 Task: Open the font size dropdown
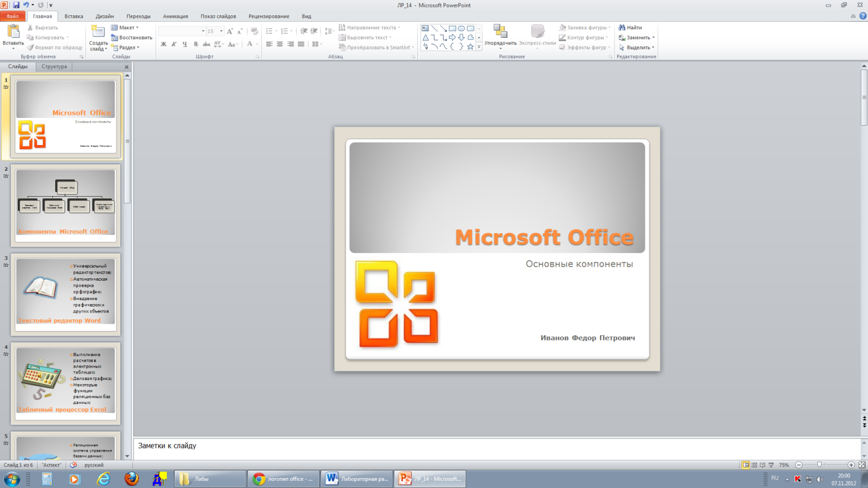click(x=222, y=31)
